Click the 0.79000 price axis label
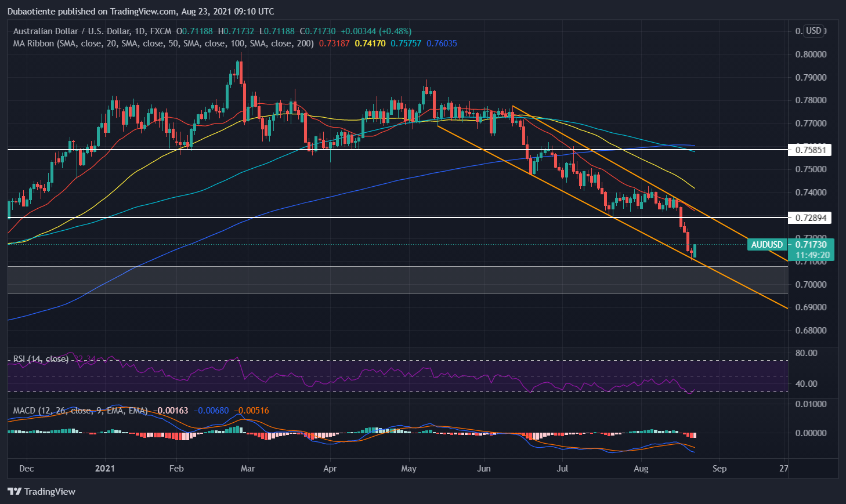Screen dimensions: 846x504 (811, 78)
